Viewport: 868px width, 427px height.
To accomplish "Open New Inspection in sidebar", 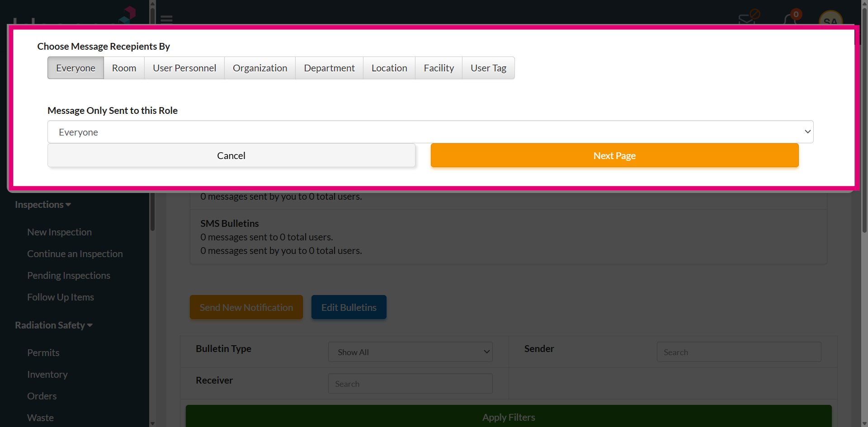I will (59, 232).
